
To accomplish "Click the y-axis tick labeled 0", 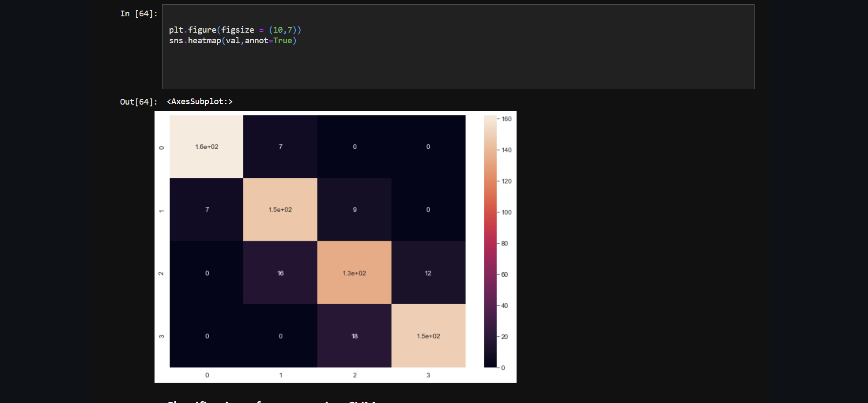I will coord(161,147).
